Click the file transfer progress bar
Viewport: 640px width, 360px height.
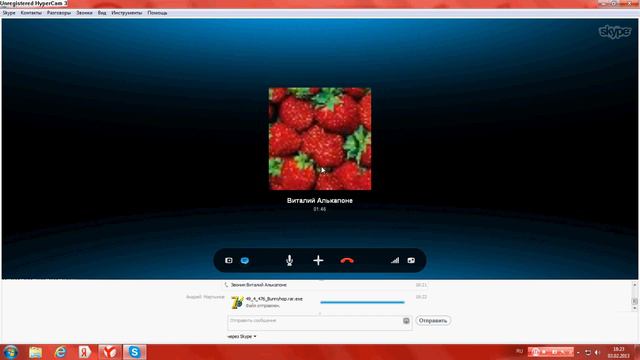(362, 302)
